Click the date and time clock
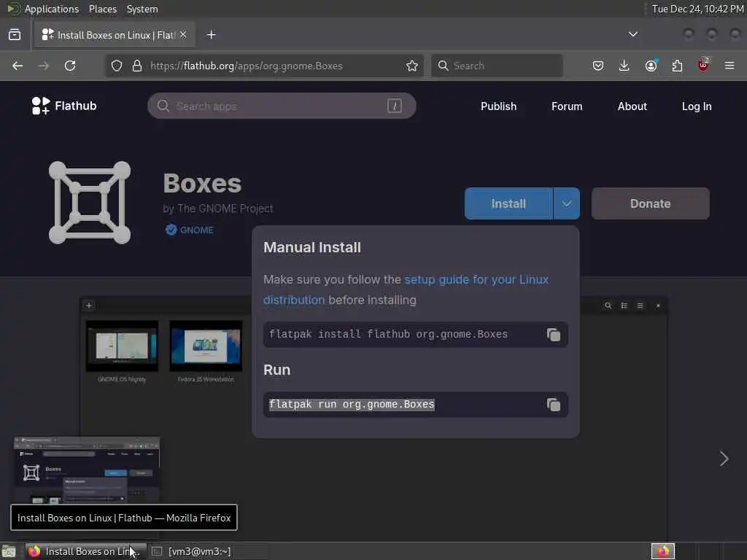 point(698,9)
